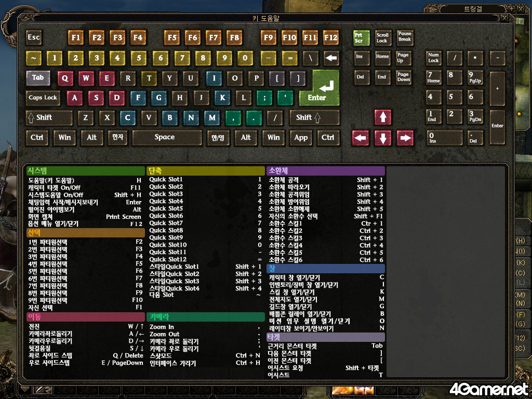532x399 pixels.
Task: Click the 단축 section header
Action: point(206,170)
